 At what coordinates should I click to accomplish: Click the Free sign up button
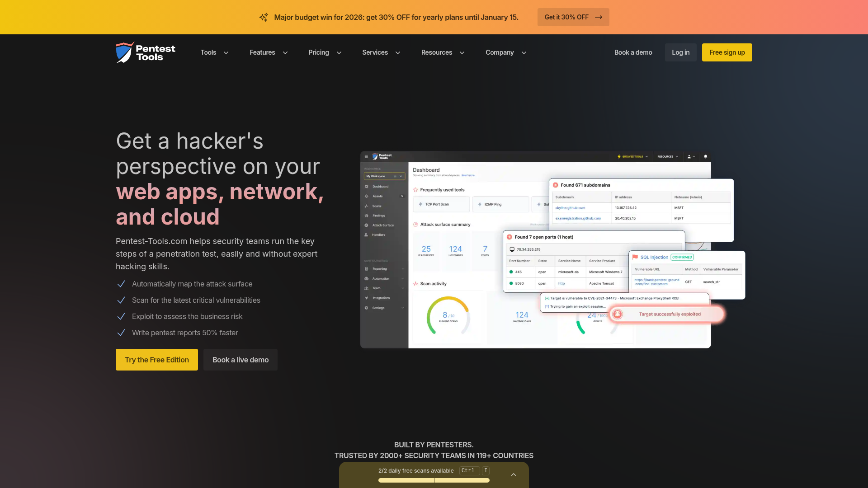pos(727,52)
